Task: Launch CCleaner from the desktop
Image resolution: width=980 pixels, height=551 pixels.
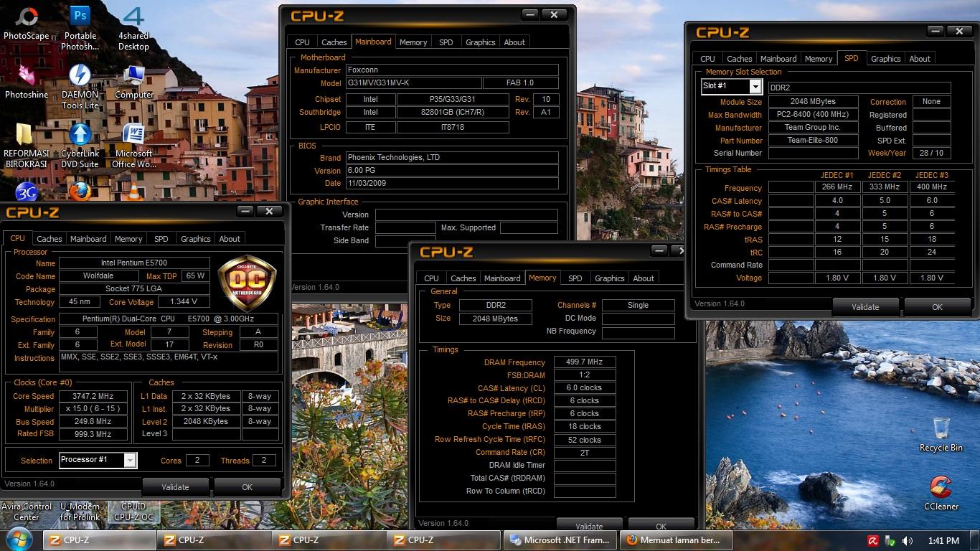Action: (x=941, y=493)
